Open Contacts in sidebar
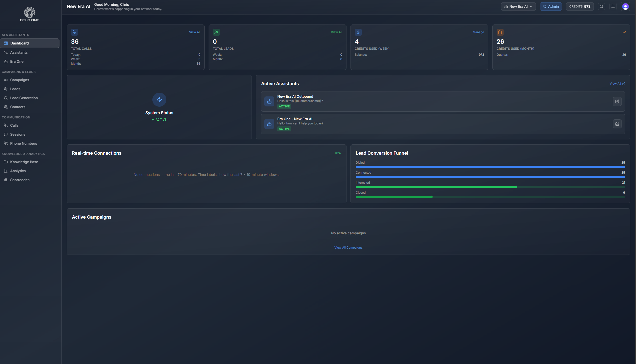This screenshot has width=636, height=364. coord(30,107)
